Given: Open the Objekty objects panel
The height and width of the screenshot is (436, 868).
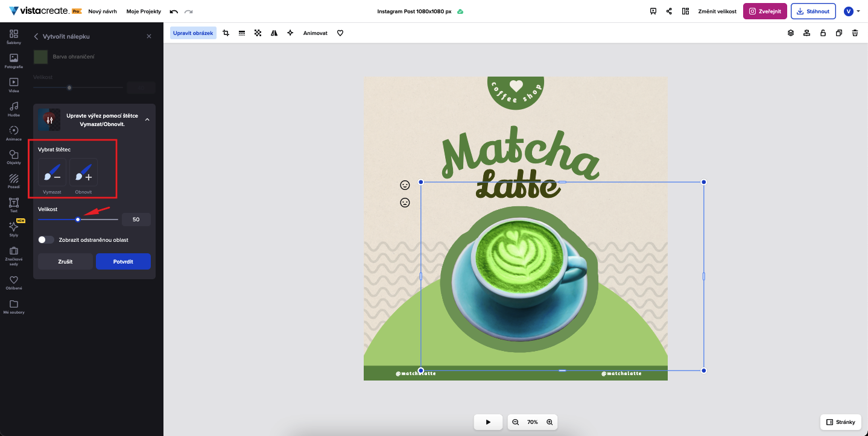Looking at the screenshot, I should (14, 157).
